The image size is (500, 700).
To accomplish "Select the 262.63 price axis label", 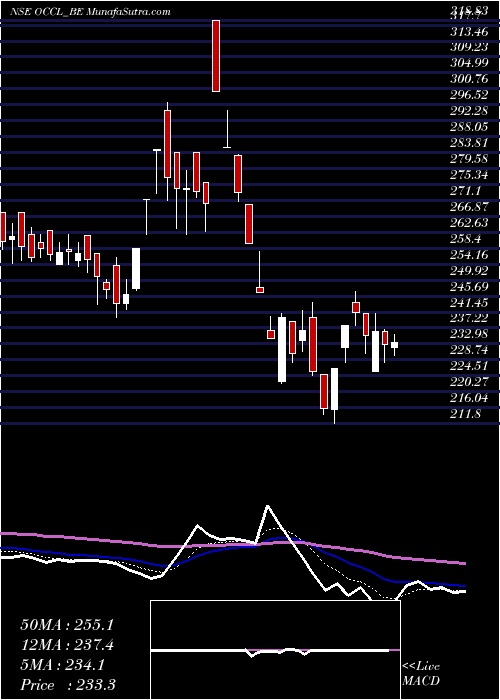I will coord(469,223).
